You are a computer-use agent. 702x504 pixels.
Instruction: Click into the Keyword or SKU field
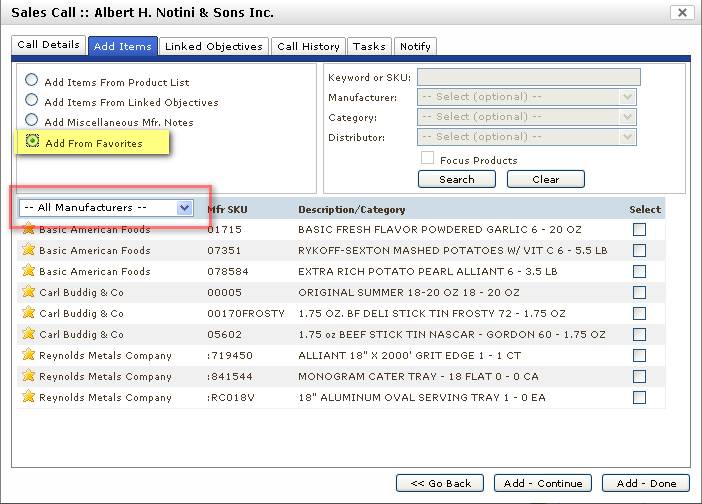[528, 77]
